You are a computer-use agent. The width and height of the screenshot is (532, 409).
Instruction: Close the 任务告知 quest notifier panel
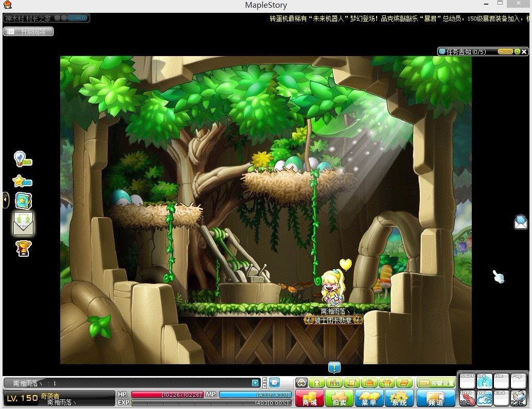524,51
